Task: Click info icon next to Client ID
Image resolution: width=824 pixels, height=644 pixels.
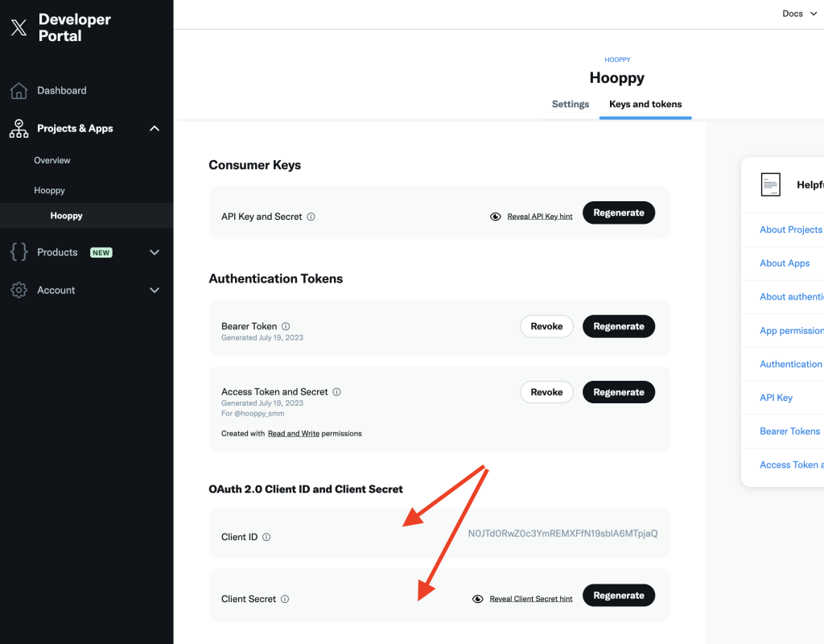Action: pos(266,537)
